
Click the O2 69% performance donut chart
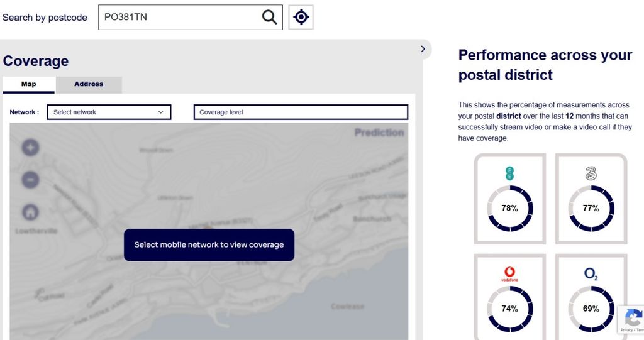click(591, 309)
